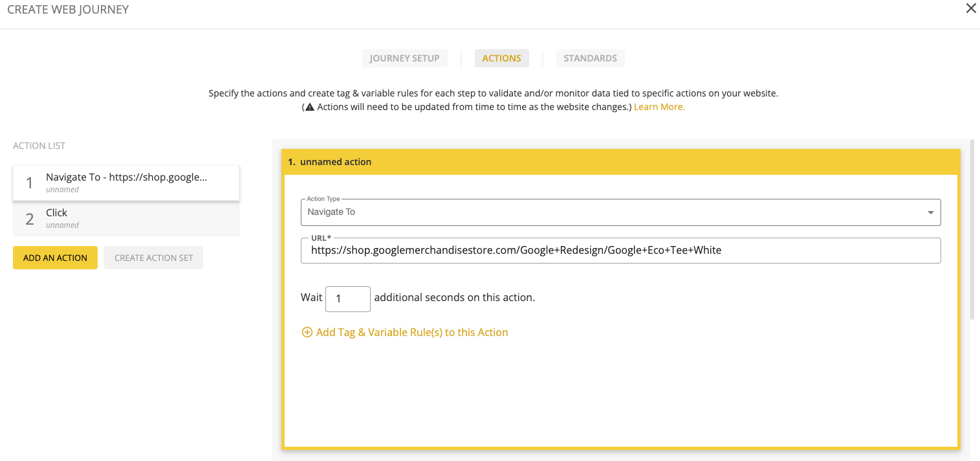Expand the Action Type dropdown arrow
Image resolution: width=980 pixels, height=461 pixels.
pos(930,212)
